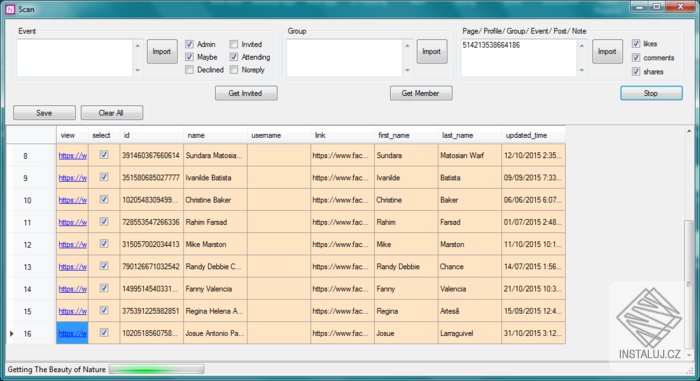Screen dimensions: 700x381
Task: Select the last_name cell Larraguivel
Action: point(470,333)
